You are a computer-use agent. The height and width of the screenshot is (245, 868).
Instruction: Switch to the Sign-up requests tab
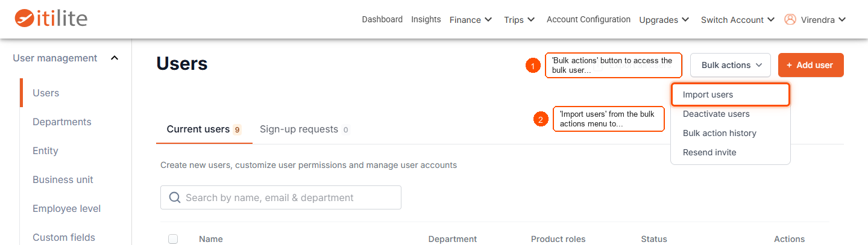(304, 129)
